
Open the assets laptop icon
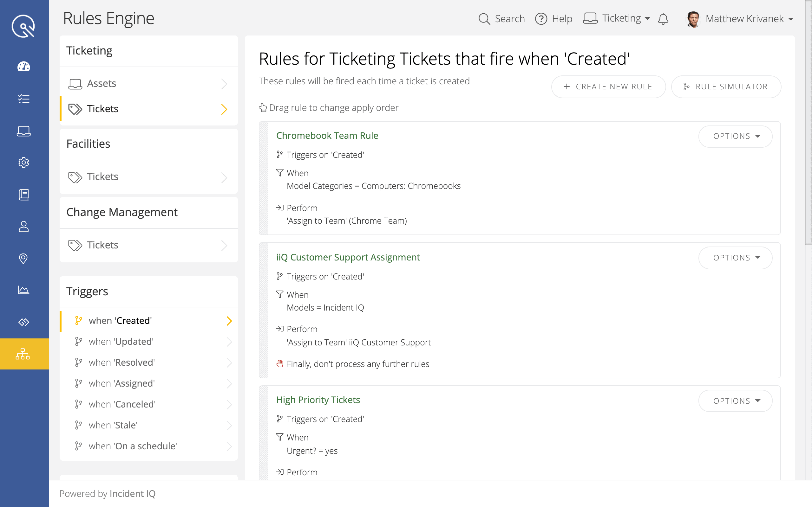click(24, 131)
